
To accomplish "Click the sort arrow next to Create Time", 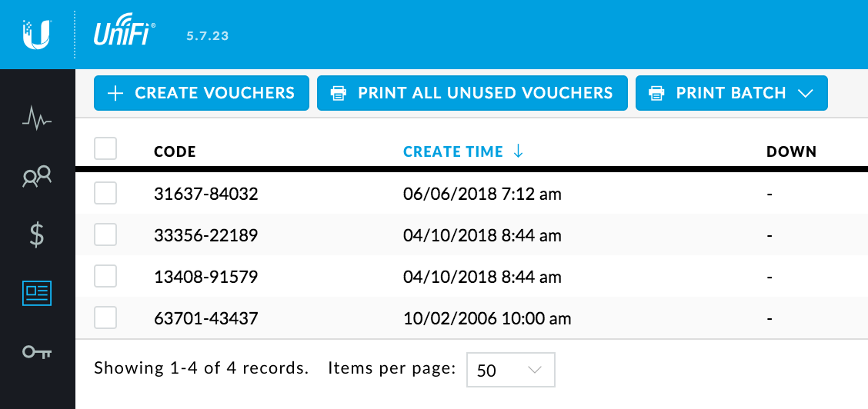I will [x=518, y=151].
